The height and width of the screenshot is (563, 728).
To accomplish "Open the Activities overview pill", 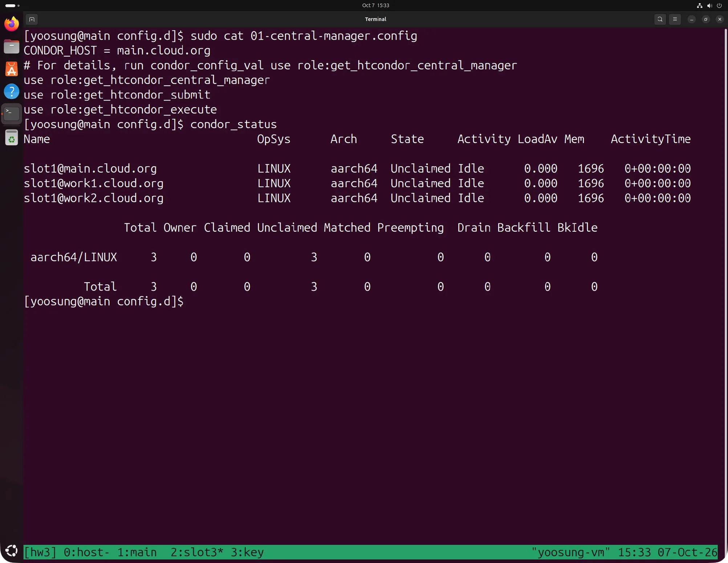I will tap(12, 5).
